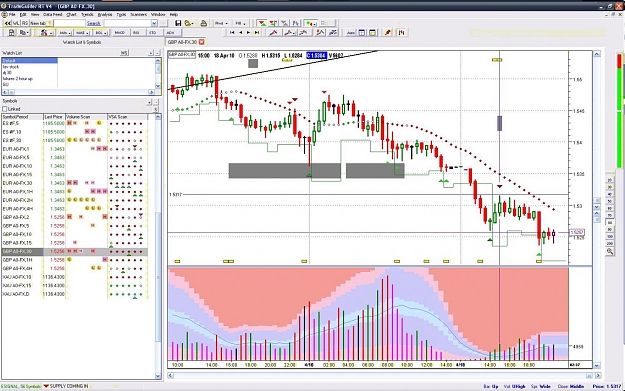Select the XAU A0-FX,D symbol row

[75, 294]
